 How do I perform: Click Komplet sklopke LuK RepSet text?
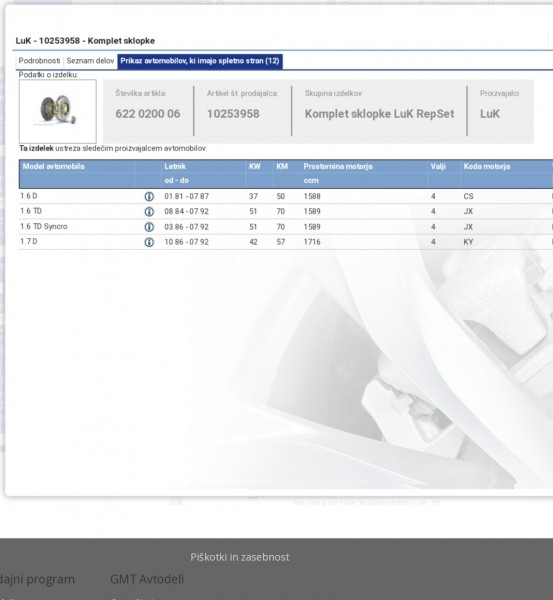pos(379,114)
